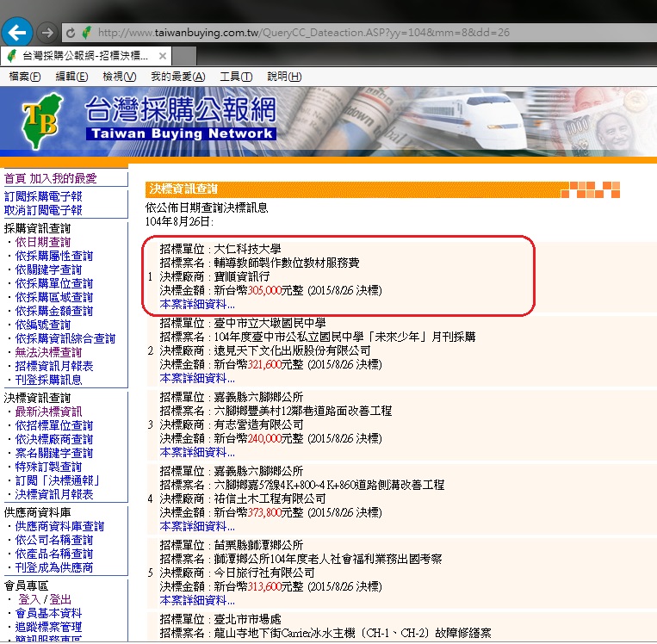
Task: Open 依公司名稱查詢 link
Action: (54, 540)
